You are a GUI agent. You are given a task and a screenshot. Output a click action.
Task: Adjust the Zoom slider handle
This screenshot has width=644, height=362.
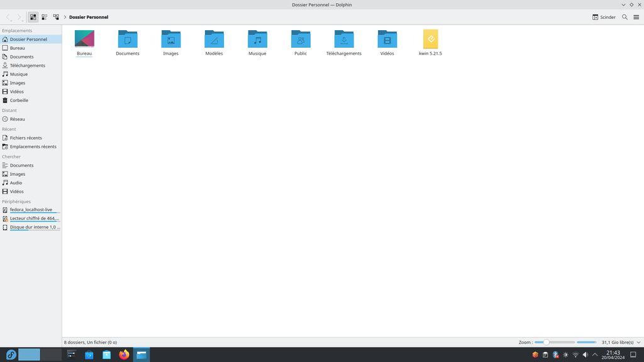point(547,343)
